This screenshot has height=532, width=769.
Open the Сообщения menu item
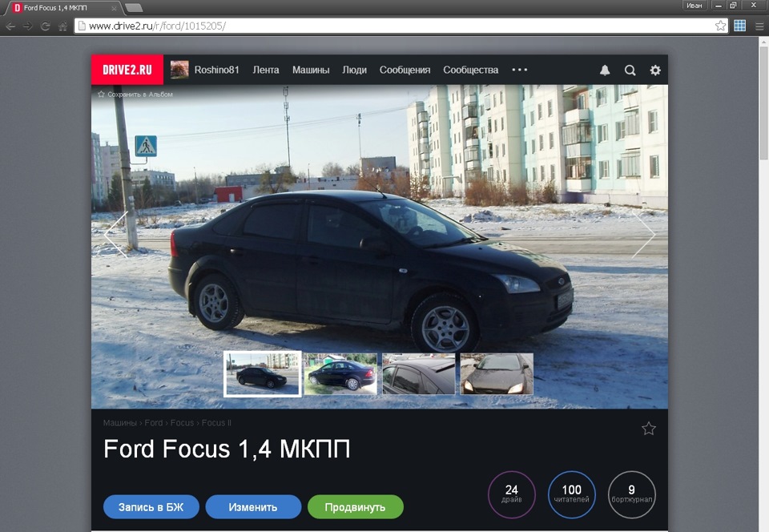click(405, 70)
